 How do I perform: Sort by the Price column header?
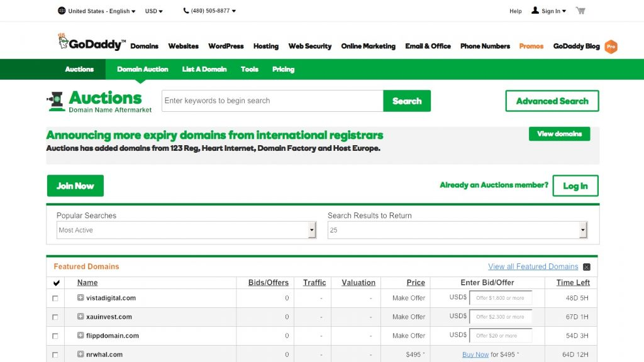tap(416, 283)
